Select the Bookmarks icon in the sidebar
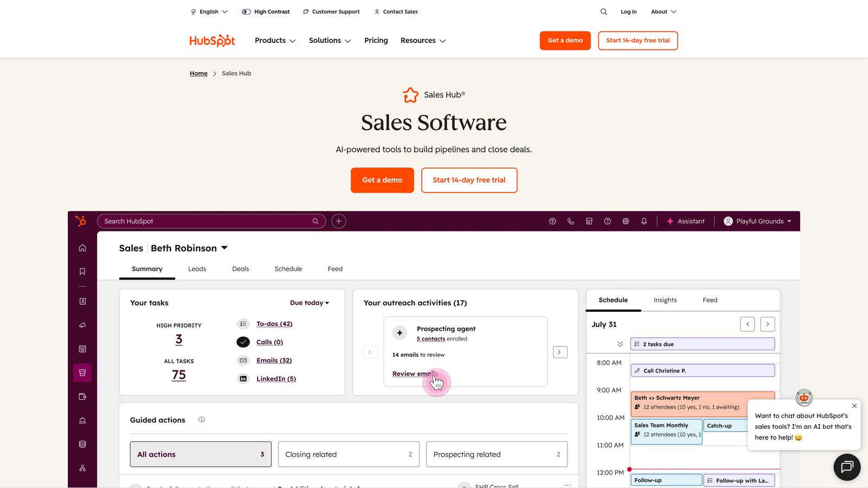 pos(82,271)
